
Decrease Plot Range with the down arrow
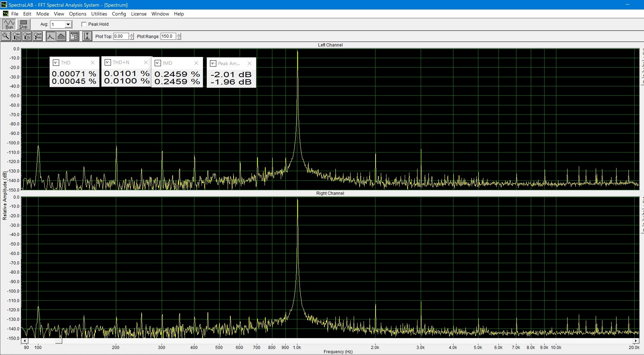point(179,38)
